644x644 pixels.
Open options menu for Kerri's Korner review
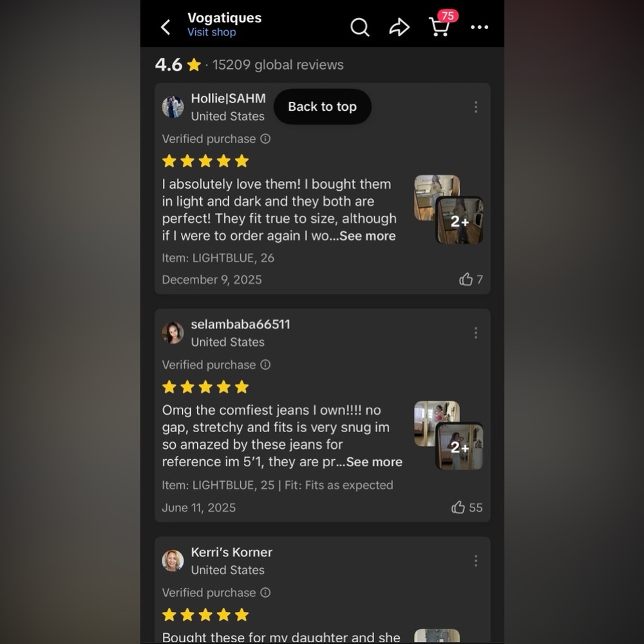coord(476,561)
